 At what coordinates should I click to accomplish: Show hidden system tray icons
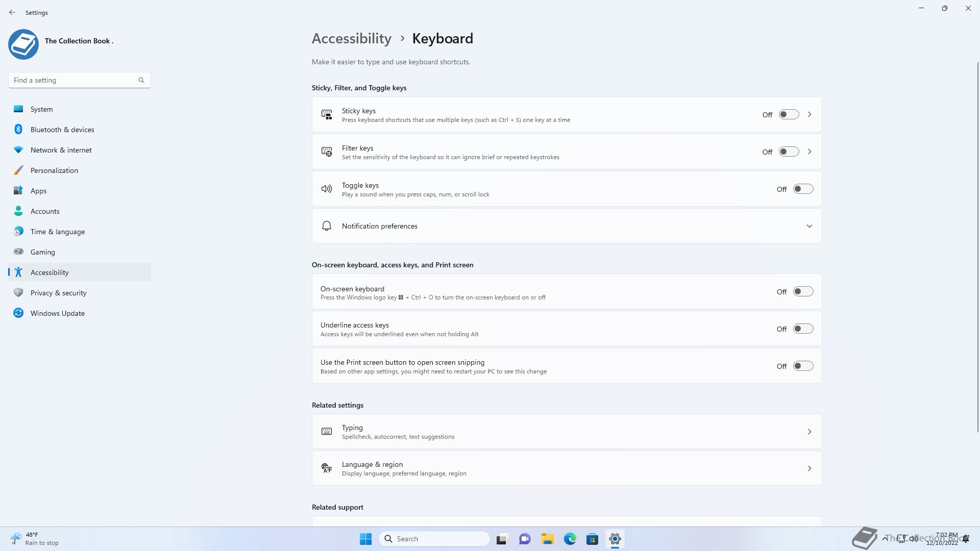pyautogui.click(x=885, y=538)
